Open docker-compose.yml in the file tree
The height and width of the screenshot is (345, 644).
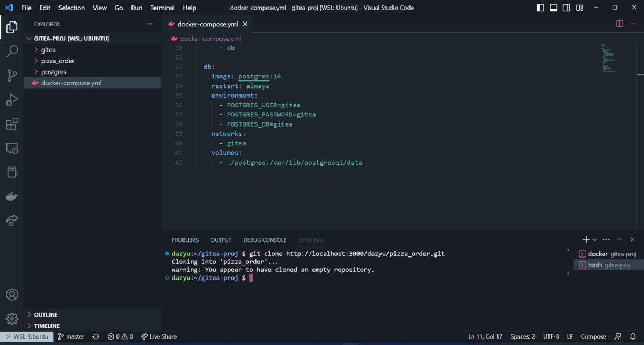(92, 83)
